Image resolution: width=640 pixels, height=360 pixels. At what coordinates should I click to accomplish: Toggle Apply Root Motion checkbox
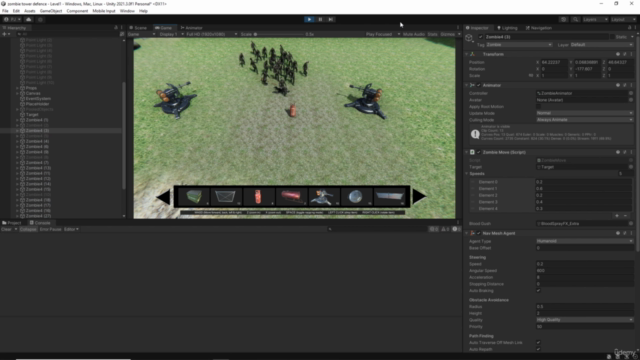pos(538,107)
